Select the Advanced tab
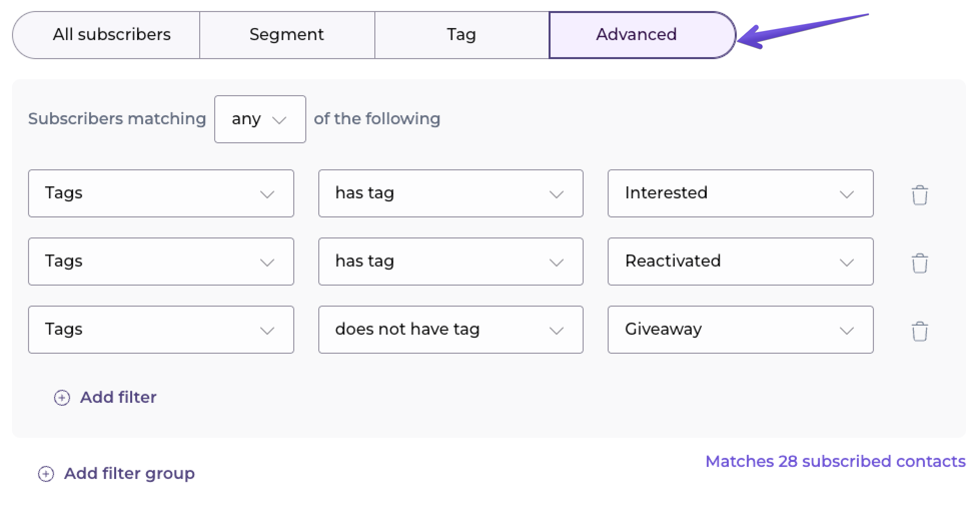 (637, 35)
